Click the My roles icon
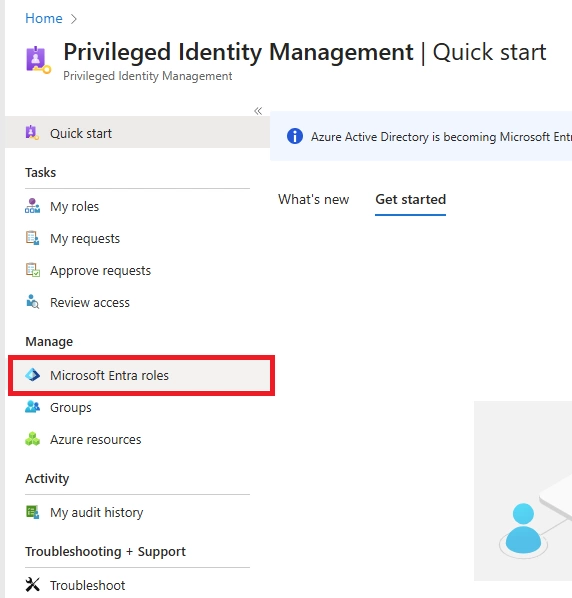The image size is (572, 598). 32,206
